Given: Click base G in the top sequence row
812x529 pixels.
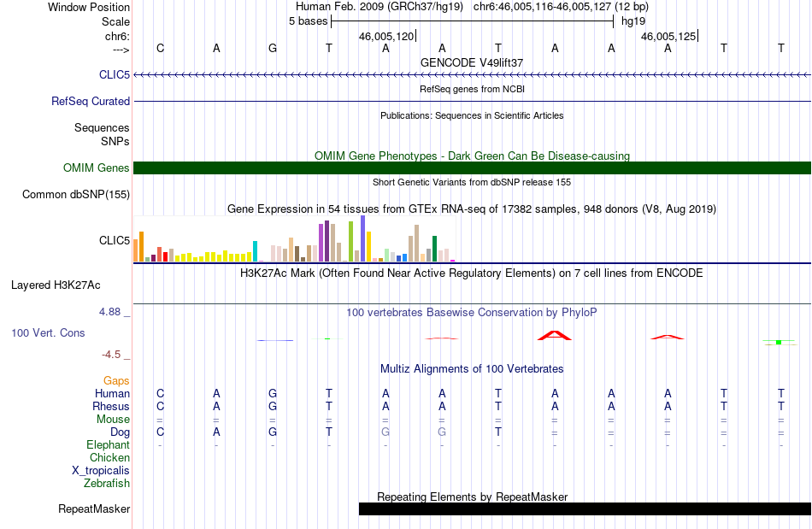Looking at the screenshot, I should pyautogui.click(x=273, y=48).
